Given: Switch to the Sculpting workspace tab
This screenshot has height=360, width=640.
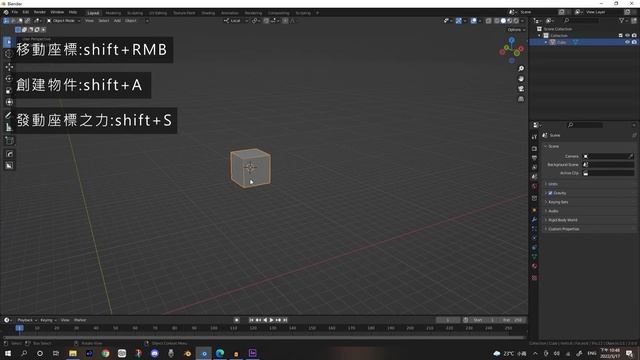Looking at the screenshot, I should 135,13.
